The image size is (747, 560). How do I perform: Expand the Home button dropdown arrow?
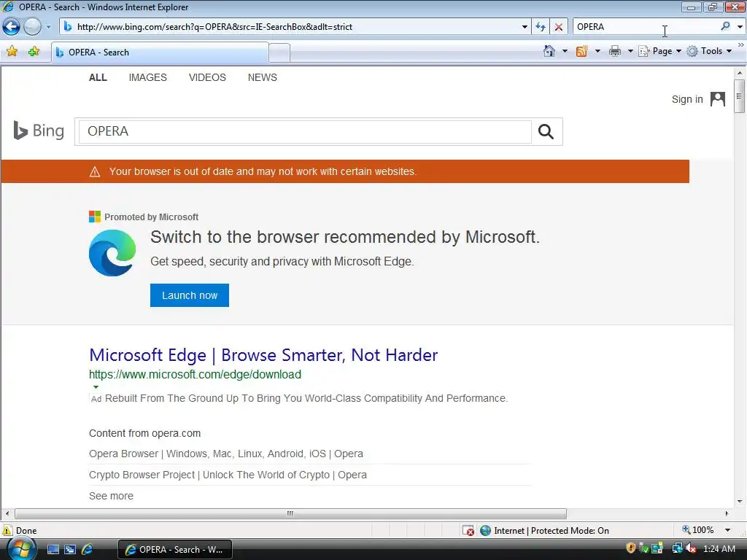pyautogui.click(x=565, y=51)
